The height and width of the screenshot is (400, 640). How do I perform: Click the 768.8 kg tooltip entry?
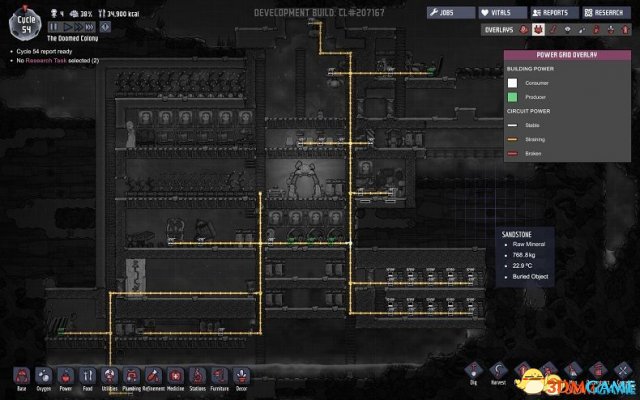(524, 255)
